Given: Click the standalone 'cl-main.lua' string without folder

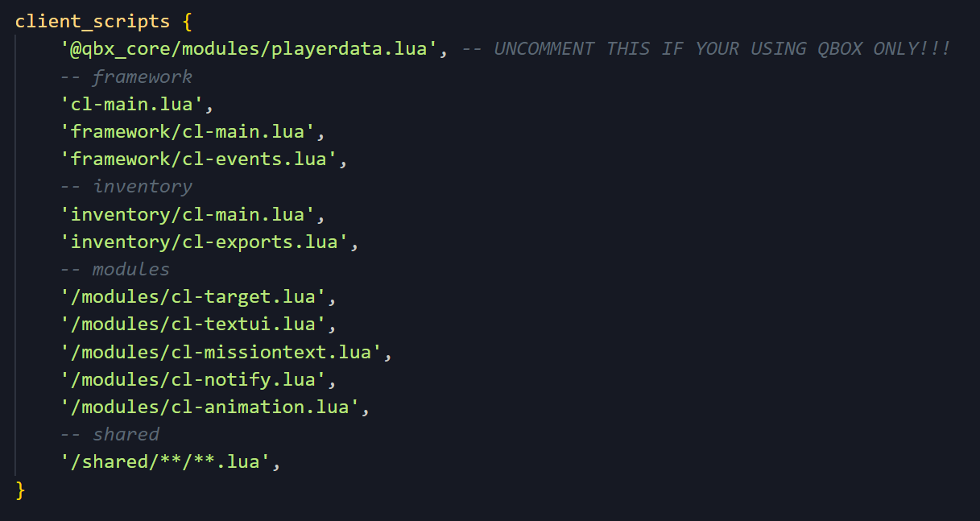Looking at the screenshot, I should (135, 104).
